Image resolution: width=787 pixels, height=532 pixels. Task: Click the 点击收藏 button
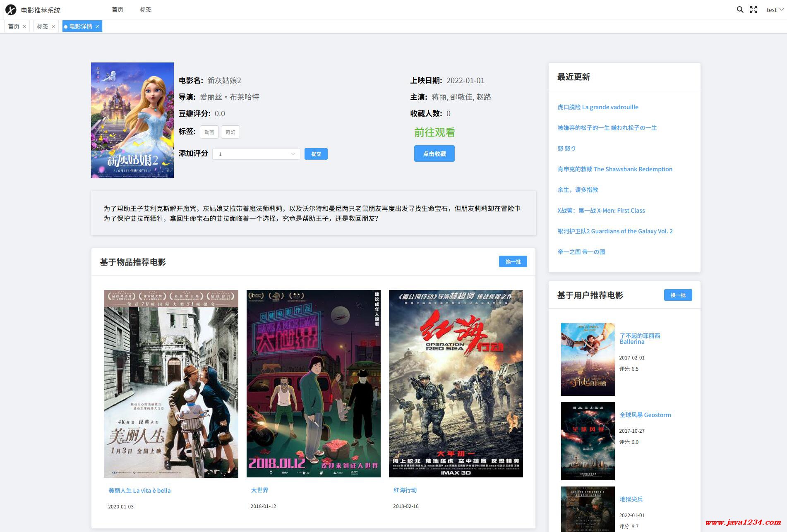point(434,153)
